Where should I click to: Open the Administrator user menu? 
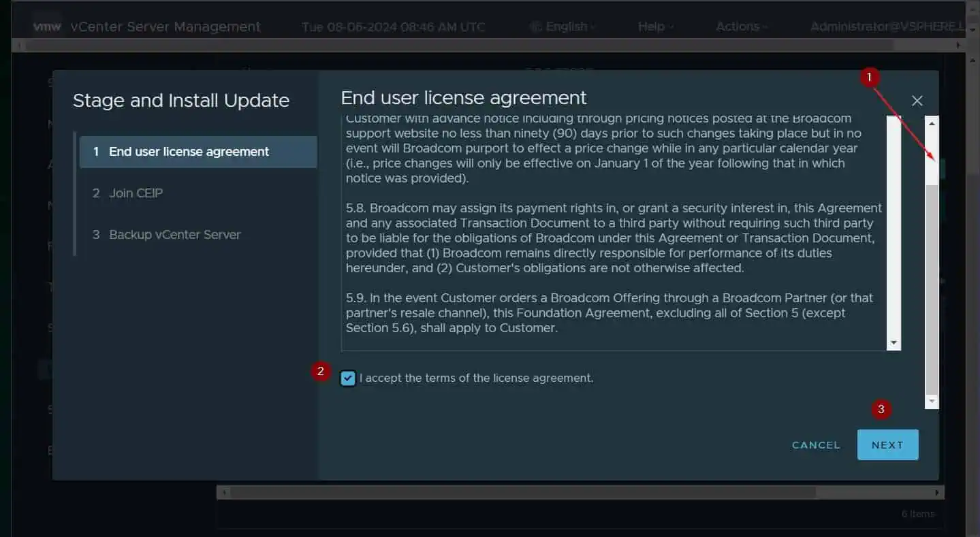[887, 27]
